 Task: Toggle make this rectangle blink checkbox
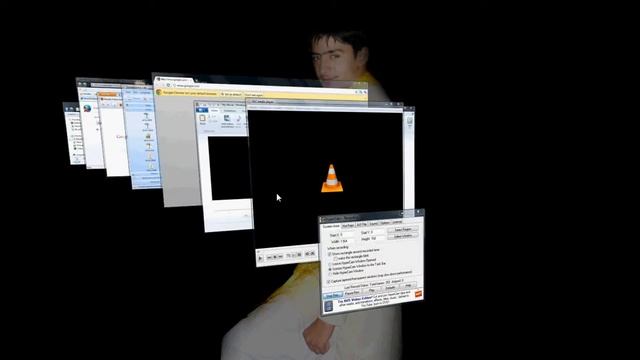pyautogui.click(x=336, y=258)
